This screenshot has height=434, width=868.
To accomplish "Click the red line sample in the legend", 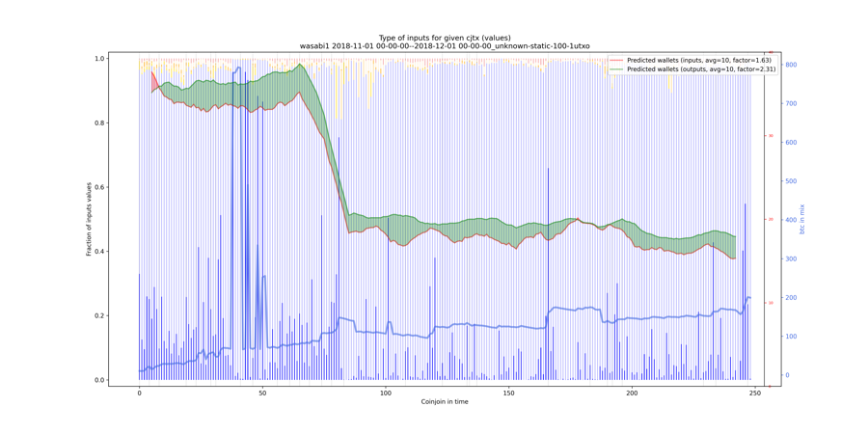I will coord(616,60).
